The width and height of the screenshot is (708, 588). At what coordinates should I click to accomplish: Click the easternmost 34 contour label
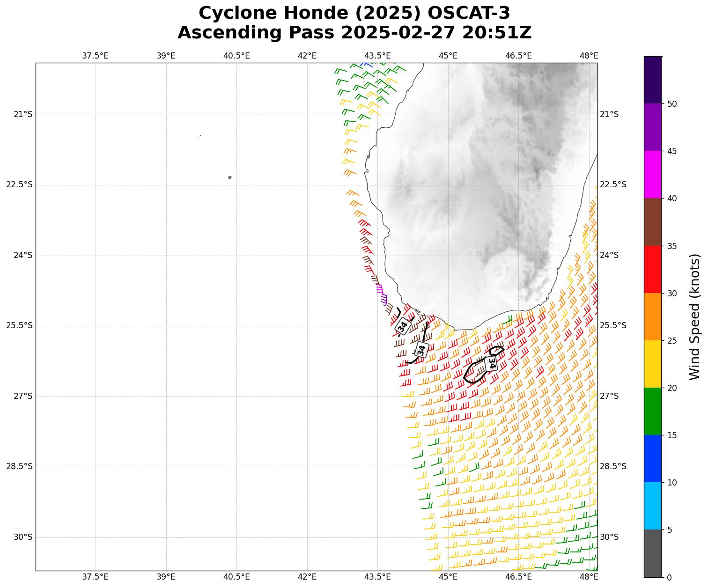click(x=491, y=363)
